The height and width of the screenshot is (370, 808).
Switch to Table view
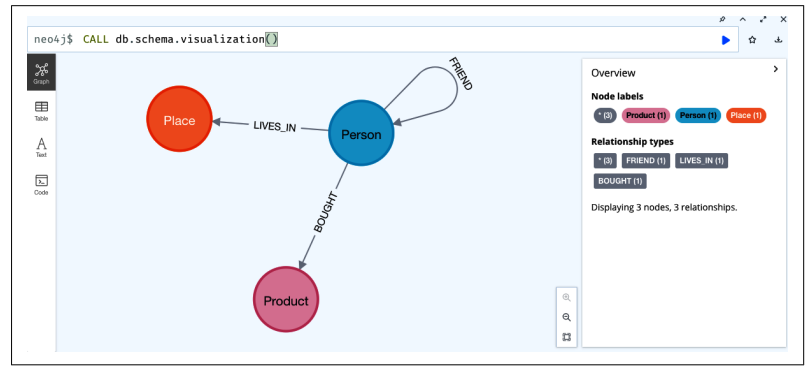(x=41, y=111)
